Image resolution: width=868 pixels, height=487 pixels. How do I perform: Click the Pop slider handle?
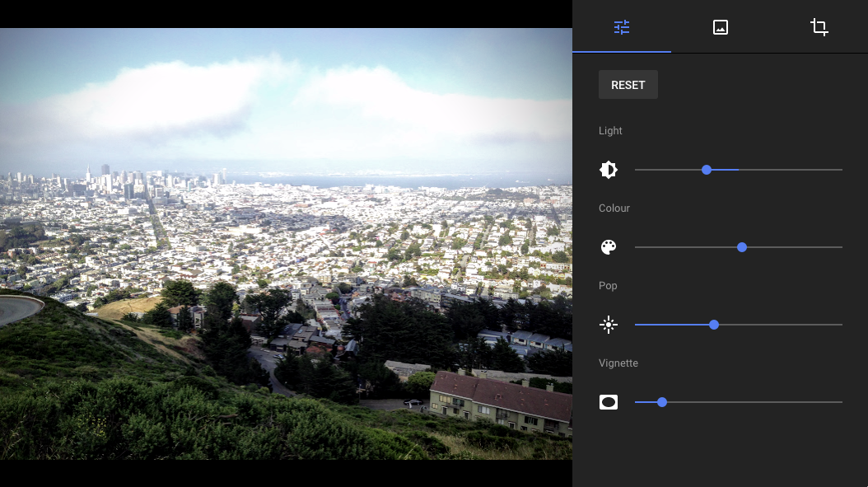click(x=714, y=325)
